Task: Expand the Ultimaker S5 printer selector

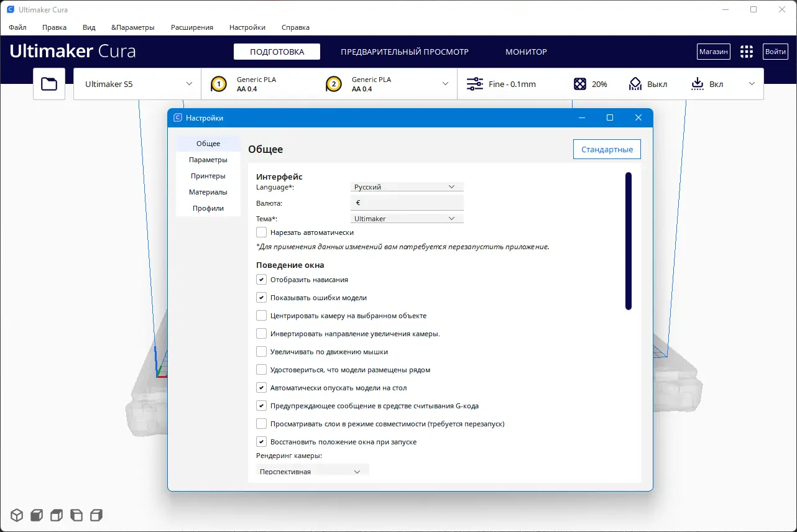Action: pos(137,84)
